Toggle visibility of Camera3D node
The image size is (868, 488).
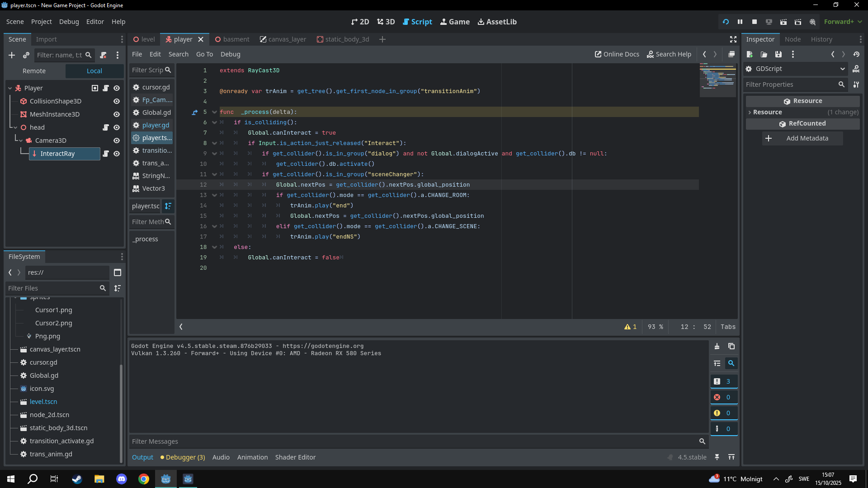[x=117, y=141]
